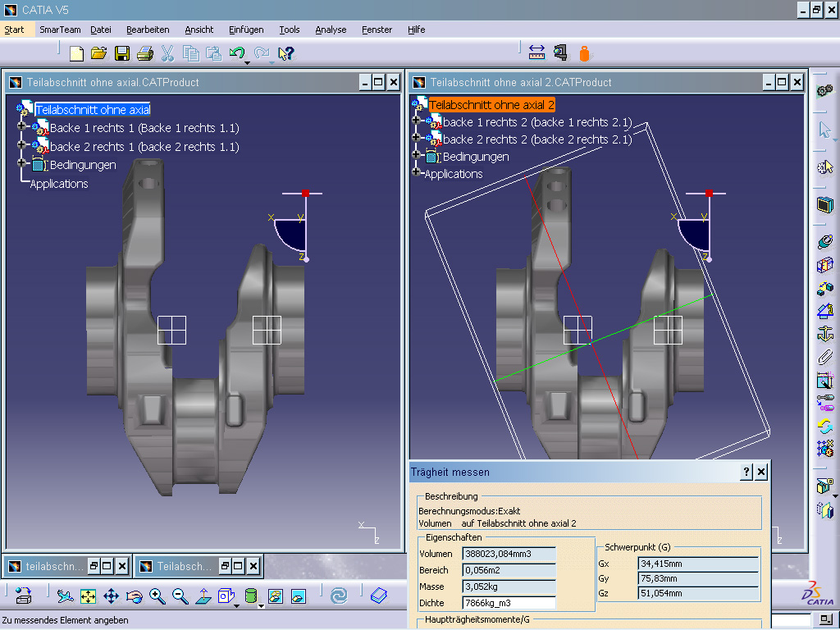840x630 pixels.
Task: Click the Zoom In magnifier
Action: [157, 596]
